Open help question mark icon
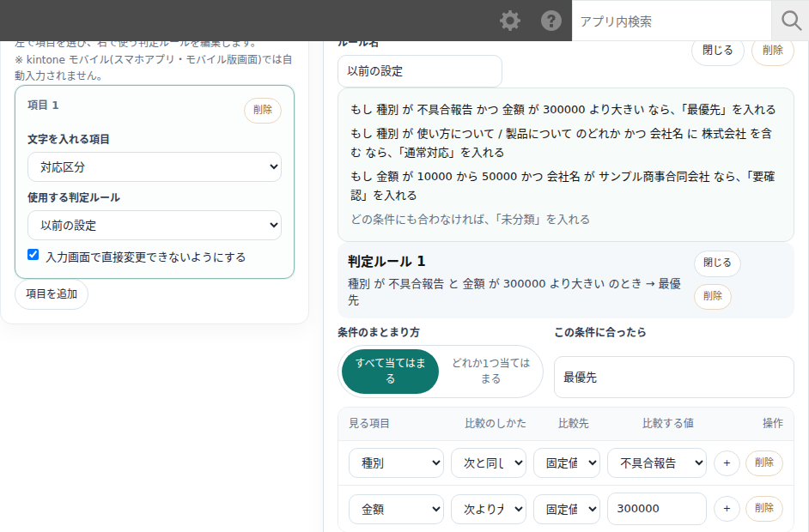This screenshot has height=532, width=809. pyautogui.click(x=551, y=21)
